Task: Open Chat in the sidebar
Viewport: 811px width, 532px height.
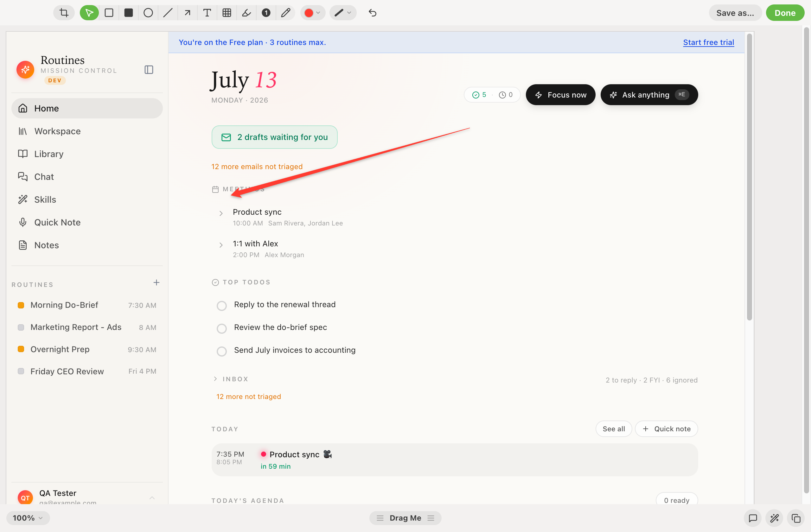Action: click(87, 177)
